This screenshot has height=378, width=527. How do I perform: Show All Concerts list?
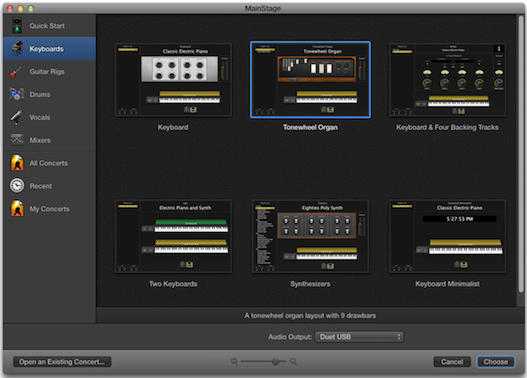click(x=49, y=163)
